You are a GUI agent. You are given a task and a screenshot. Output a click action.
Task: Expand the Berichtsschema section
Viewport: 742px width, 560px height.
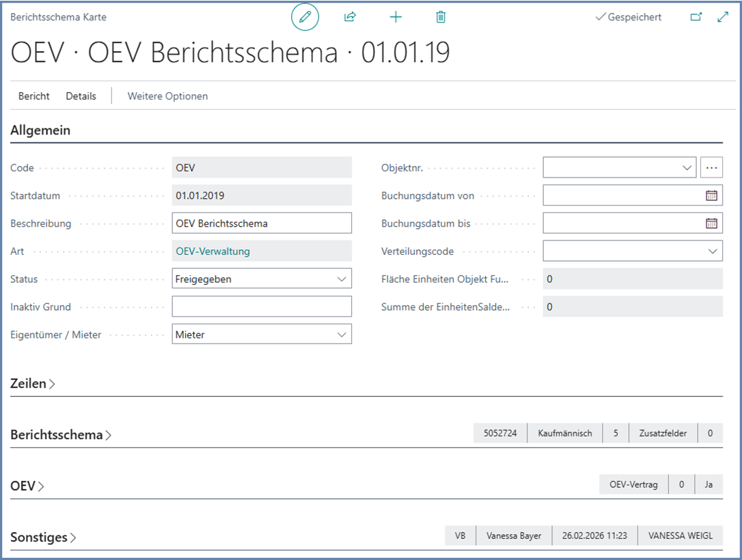(61, 435)
